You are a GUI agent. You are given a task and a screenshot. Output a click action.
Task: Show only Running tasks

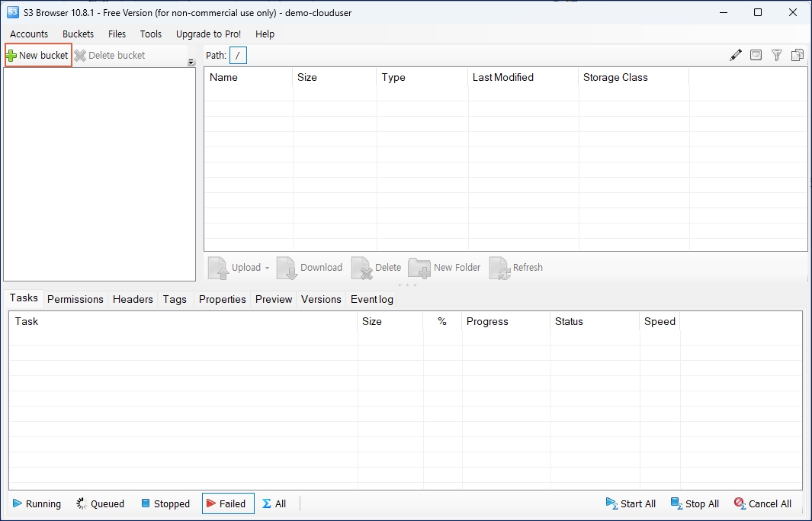click(37, 503)
